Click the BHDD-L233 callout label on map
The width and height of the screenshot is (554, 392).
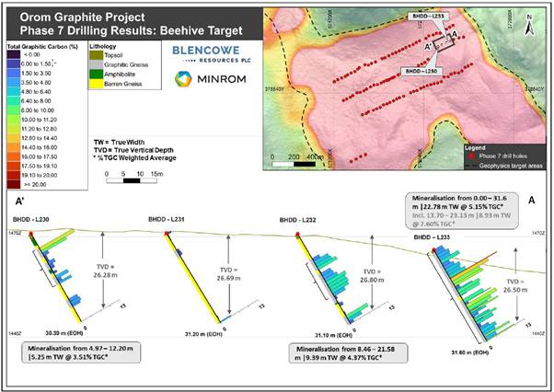pos(429,17)
